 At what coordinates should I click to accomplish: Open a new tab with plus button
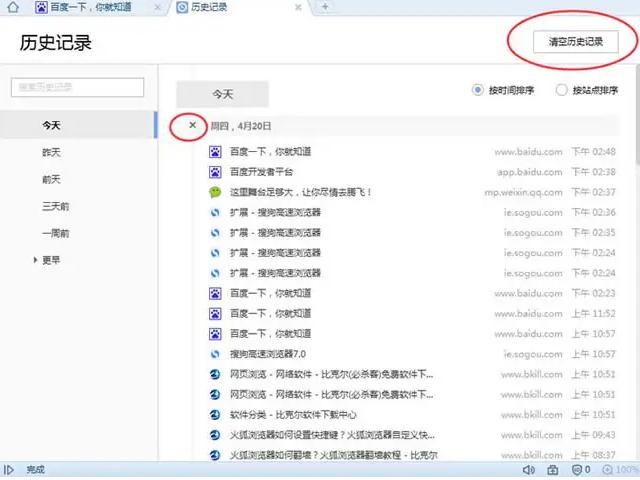tap(325, 7)
